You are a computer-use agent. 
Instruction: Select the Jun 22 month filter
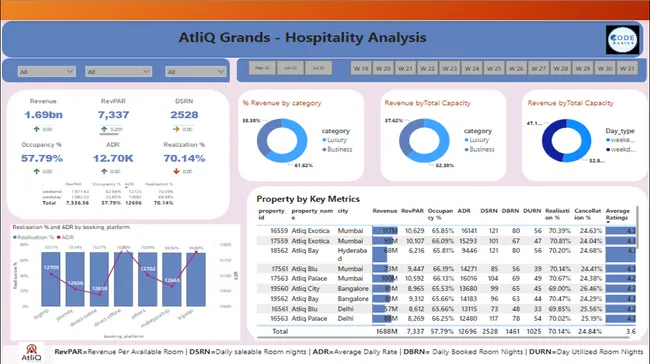(x=290, y=68)
